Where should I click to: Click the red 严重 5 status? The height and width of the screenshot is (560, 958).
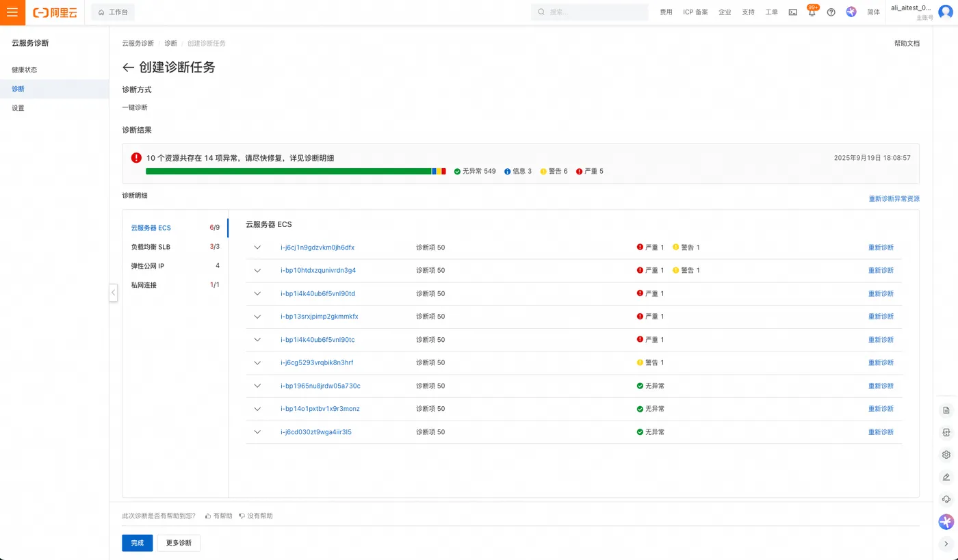coord(590,171)
